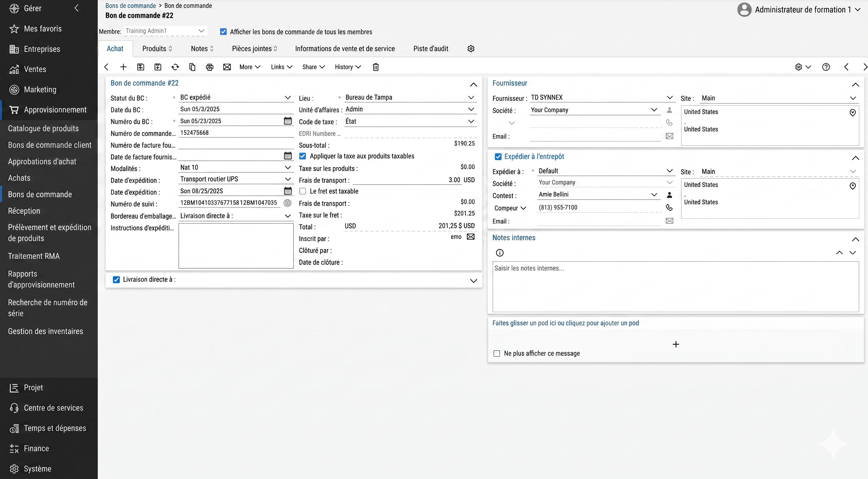Open the Links menu in toolbar
The height and width of the screenshot is (479, 868).
pos(281,67)
